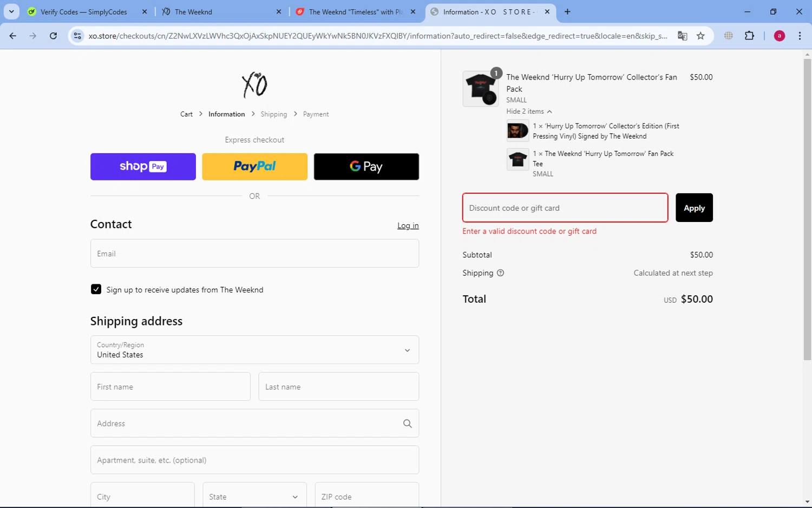Pay with PayPal
Image resolution: width=812 pixels, height=508 pixels.
254,167
